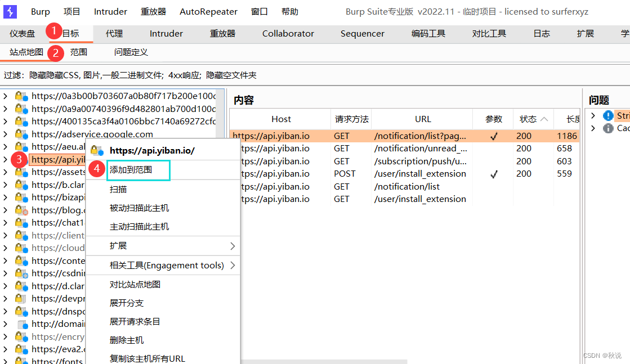Switch to the 编码工具 tab
The width and height of the screenshot is (630, 364).
click(x=428, y=34)
